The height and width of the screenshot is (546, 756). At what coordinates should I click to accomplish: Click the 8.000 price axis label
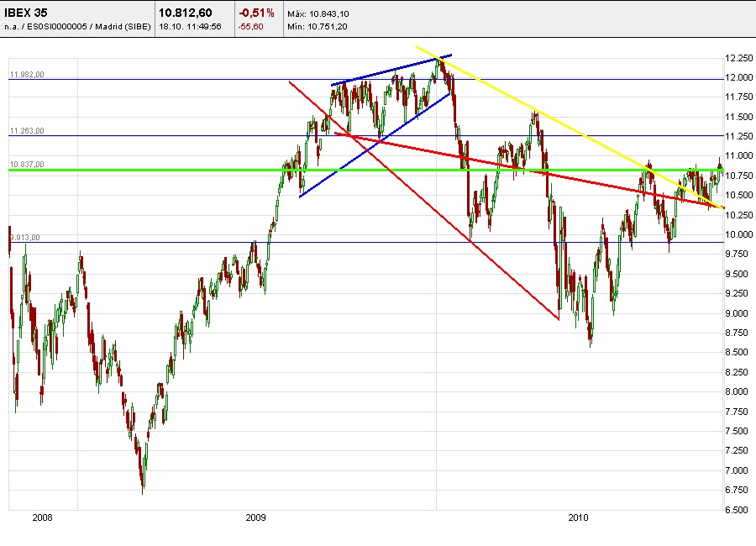pos(737,391)
